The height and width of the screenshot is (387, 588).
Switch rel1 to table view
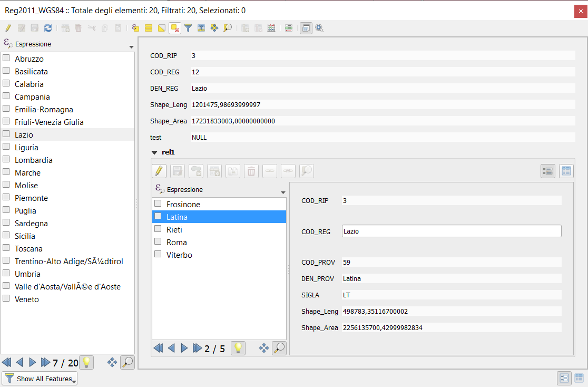point(566,171)
